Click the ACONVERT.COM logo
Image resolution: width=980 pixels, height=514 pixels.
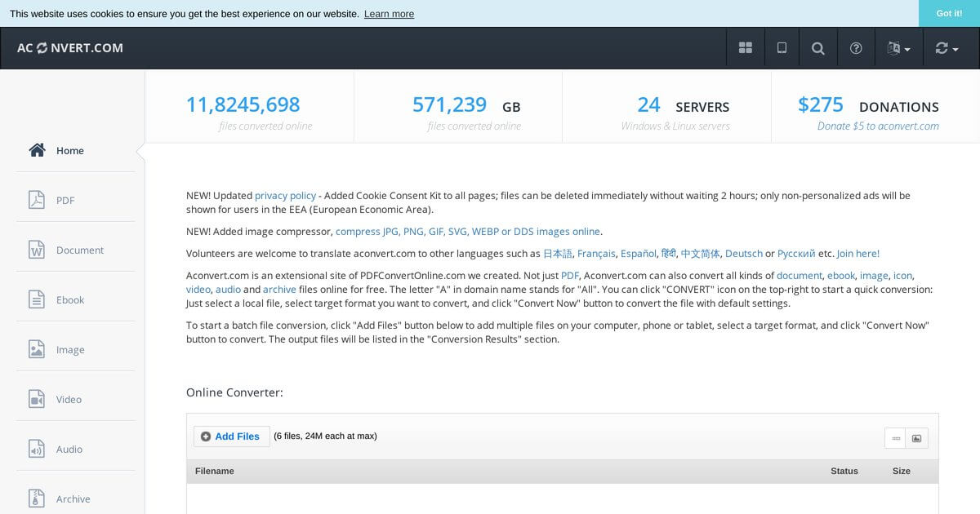coord(70,48)
